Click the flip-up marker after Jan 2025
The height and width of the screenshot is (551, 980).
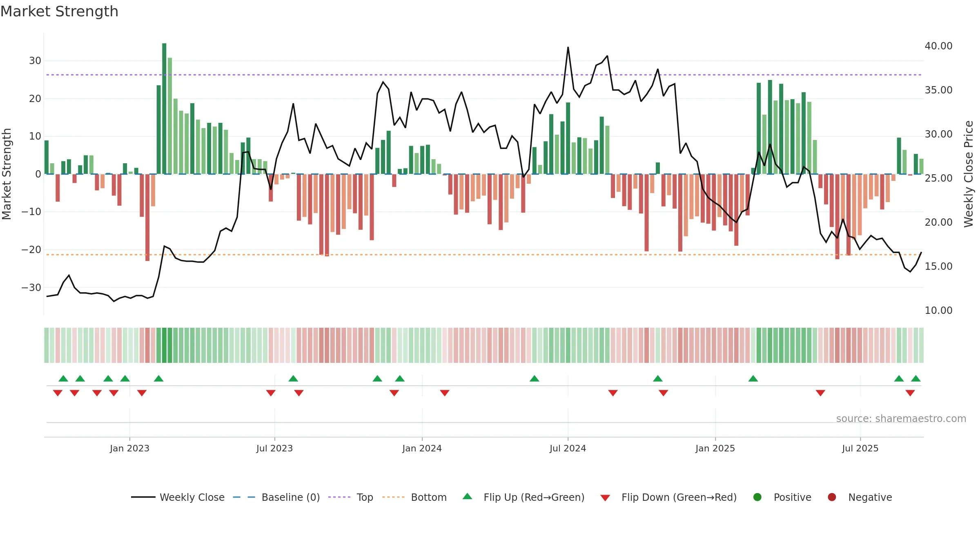[x=753, y=378]
